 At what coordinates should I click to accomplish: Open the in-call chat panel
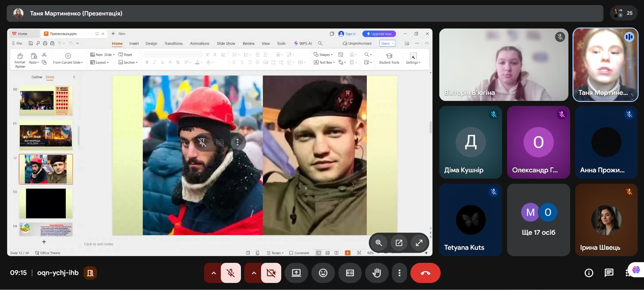click(x=609, y=273)
